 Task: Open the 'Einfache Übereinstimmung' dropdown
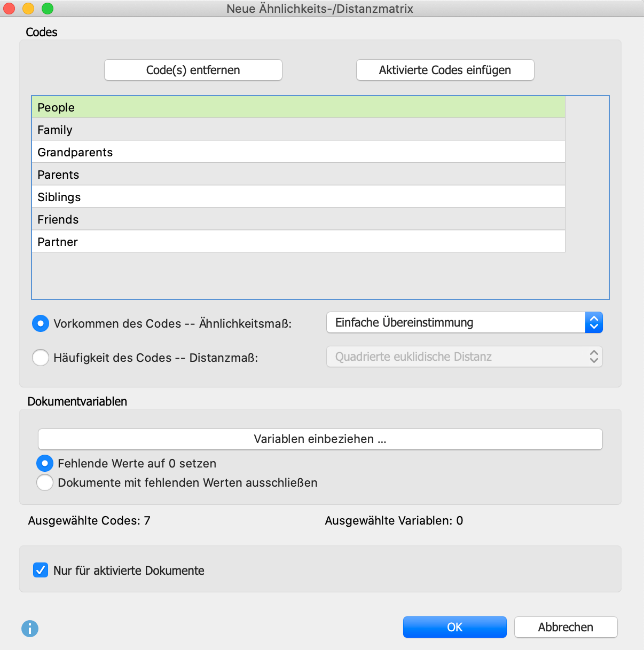[x=464, y=323]
